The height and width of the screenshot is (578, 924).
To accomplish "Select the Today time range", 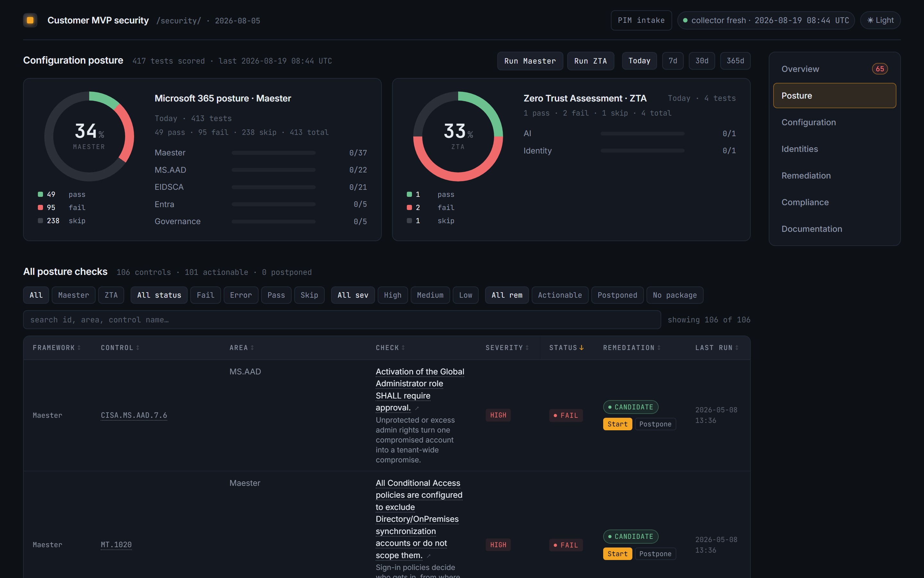I will coord(639,61).
